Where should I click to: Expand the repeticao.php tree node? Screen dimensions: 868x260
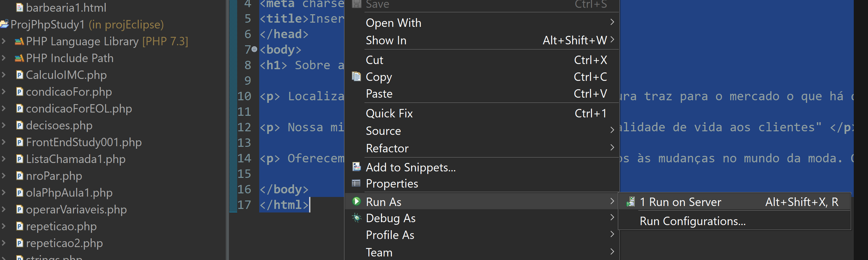coord(4,226)
